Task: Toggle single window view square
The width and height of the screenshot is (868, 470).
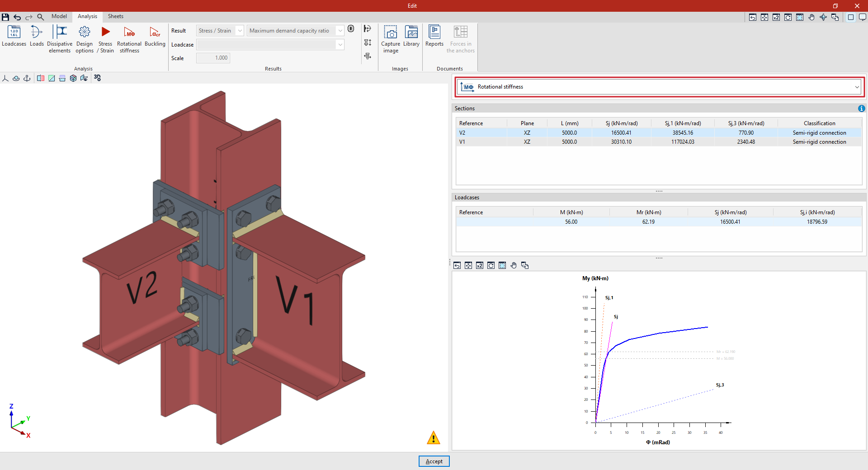Action: [x=851, y=17]
